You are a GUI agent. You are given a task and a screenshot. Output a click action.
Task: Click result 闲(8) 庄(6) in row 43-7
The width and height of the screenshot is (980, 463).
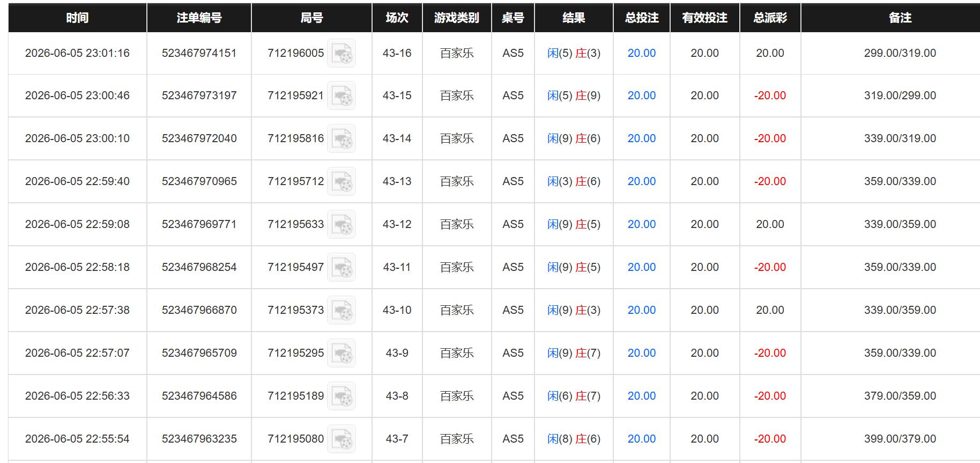(574, 439)
